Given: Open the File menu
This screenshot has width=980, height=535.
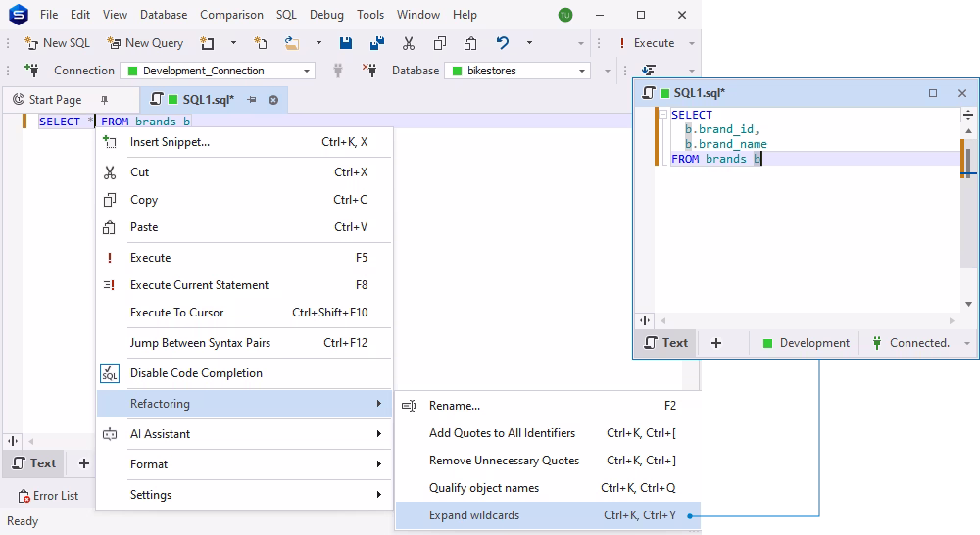Looking at the screenshot, I should (49, 15).
